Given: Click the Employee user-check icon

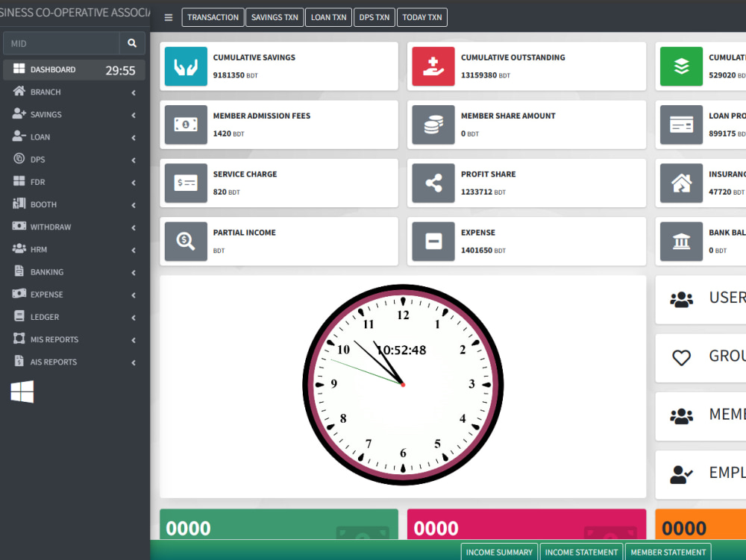Looking at the screenshot, I should pyautogui.click(x=681, y=474).
